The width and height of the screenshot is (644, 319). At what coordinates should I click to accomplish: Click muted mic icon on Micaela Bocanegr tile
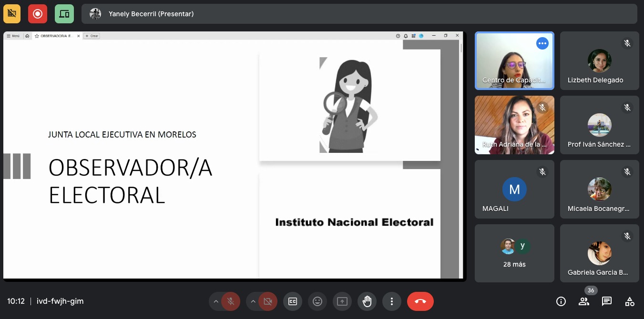pyautogui.click(x=627, y=172)
